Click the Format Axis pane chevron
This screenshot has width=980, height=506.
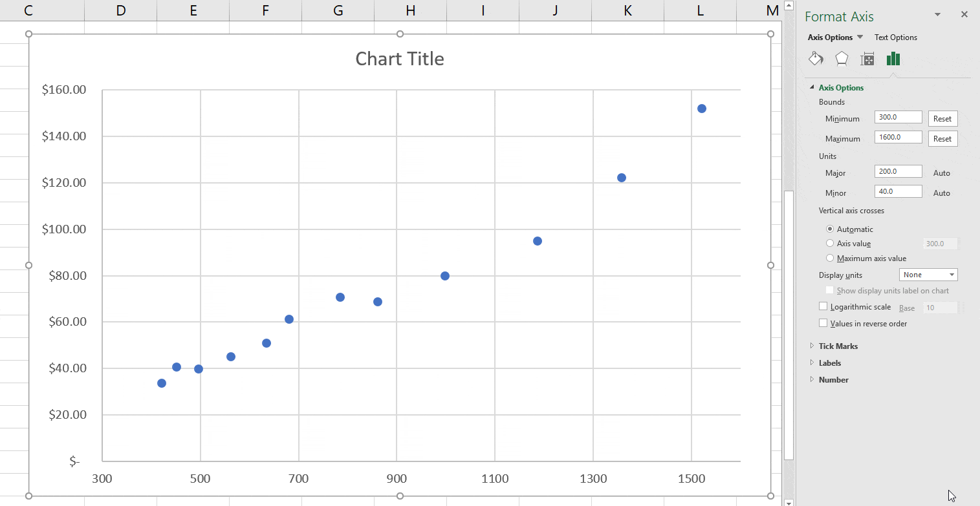[x=937, y=14]
